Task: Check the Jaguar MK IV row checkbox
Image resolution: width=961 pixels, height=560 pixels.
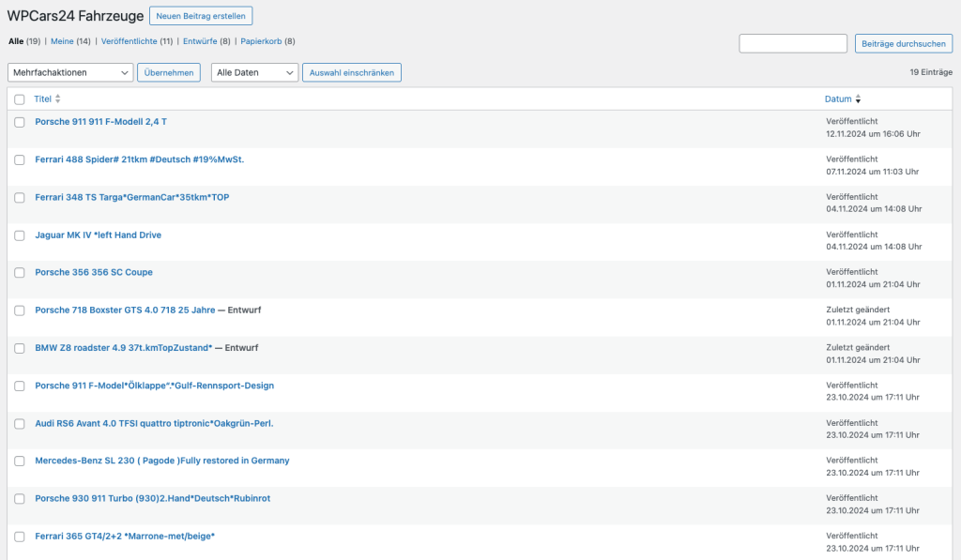Action: tap(20, 235)
